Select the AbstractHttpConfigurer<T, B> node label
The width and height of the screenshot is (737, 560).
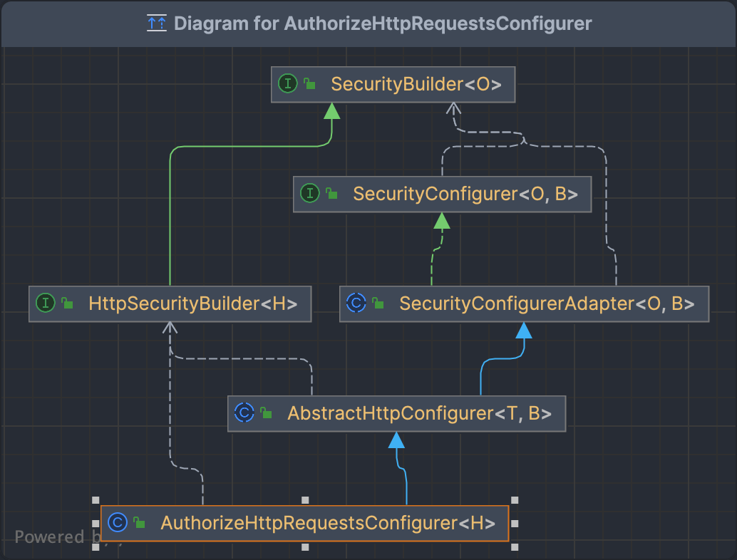point(419,413)
